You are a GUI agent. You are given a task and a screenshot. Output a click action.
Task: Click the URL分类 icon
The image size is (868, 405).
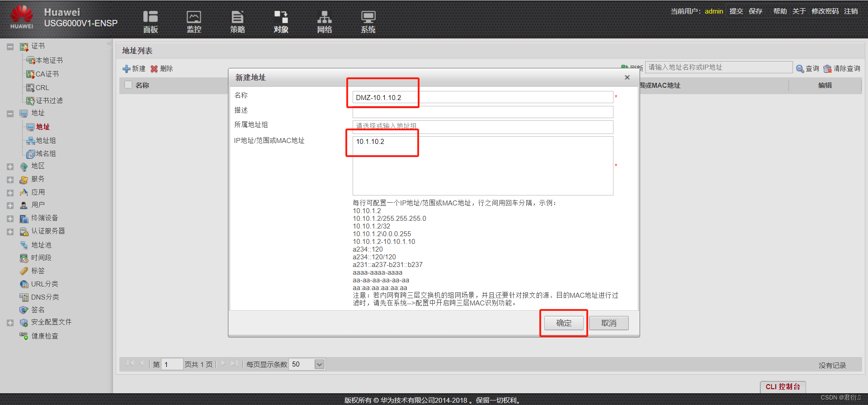pyautogui.click(x=24, y=284)
